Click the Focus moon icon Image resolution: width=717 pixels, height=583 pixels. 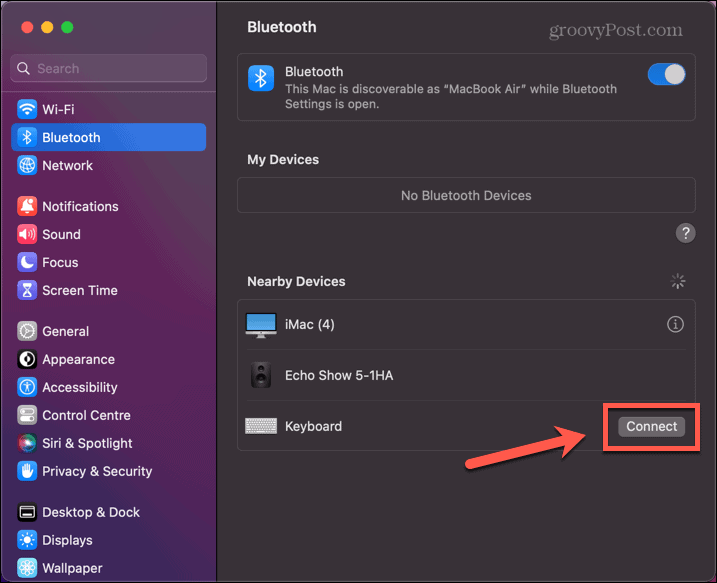(x=27, y=262)
